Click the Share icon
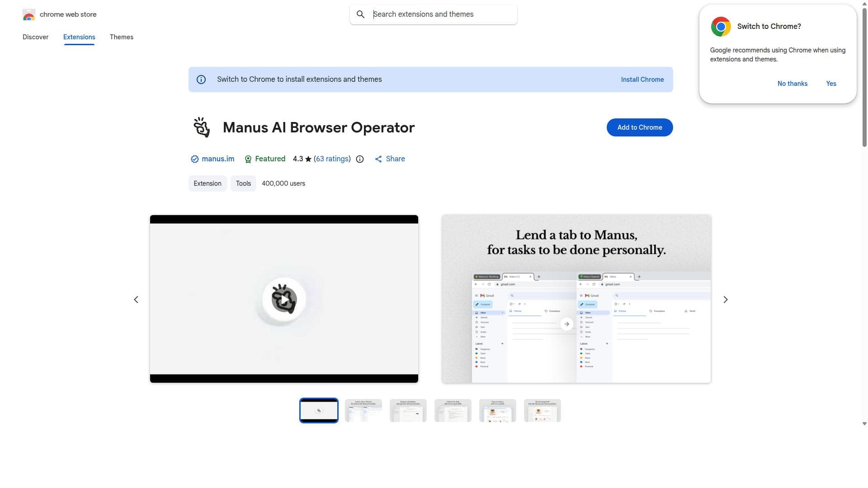The width and height of the screenshot is (868, 488). point(378,159)
